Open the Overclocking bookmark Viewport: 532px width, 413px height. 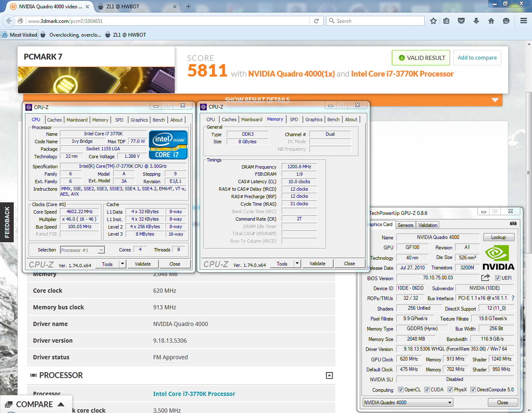coord(71,35)
